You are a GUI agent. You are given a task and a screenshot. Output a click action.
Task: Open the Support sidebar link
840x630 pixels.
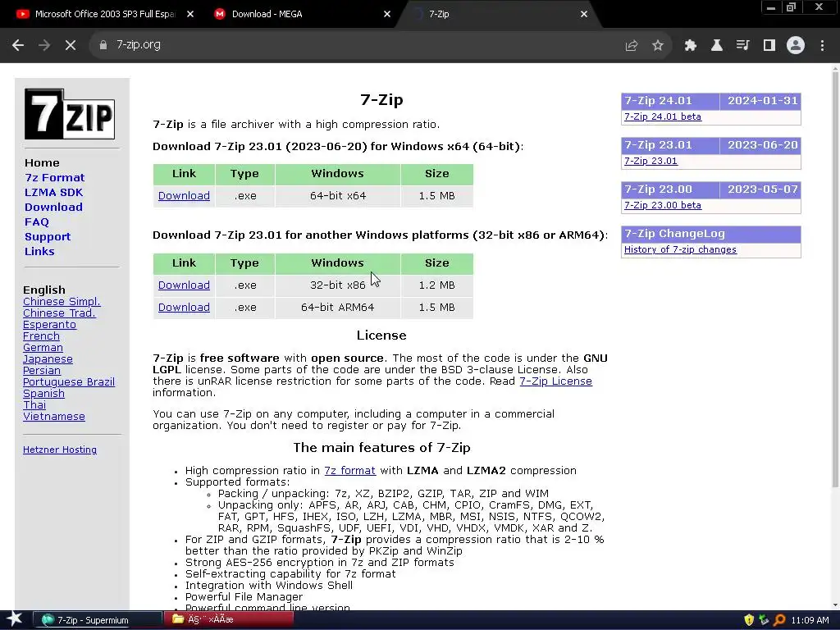pos(47,237)
